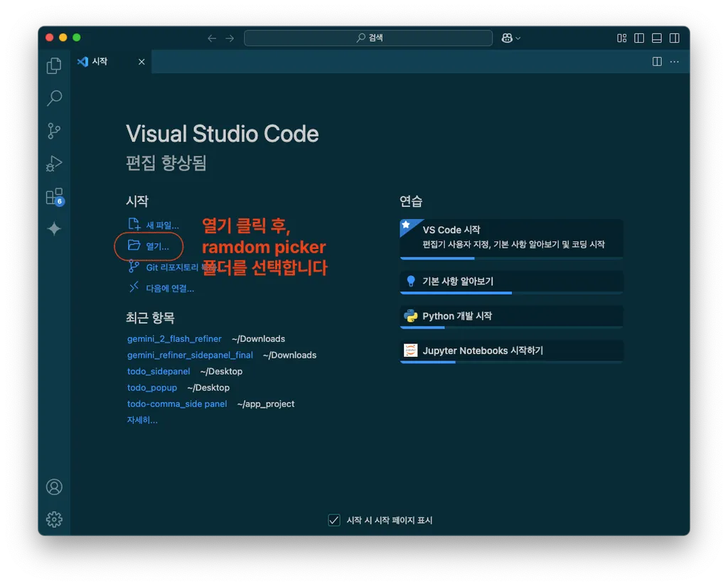Open the VS Code 시작 walkthrough
Image resolution: width=728 pixels, height=586 pixels.
coord(511,239)
